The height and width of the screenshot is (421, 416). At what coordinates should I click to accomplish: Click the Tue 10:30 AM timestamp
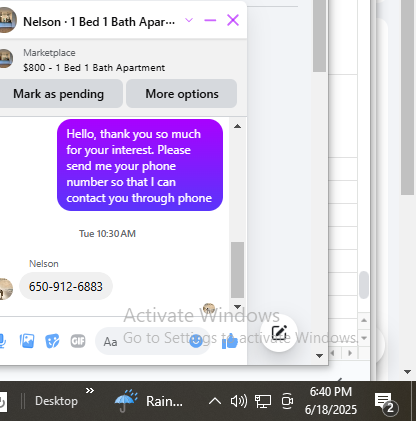pyautogui.click(x=107, y=234)
